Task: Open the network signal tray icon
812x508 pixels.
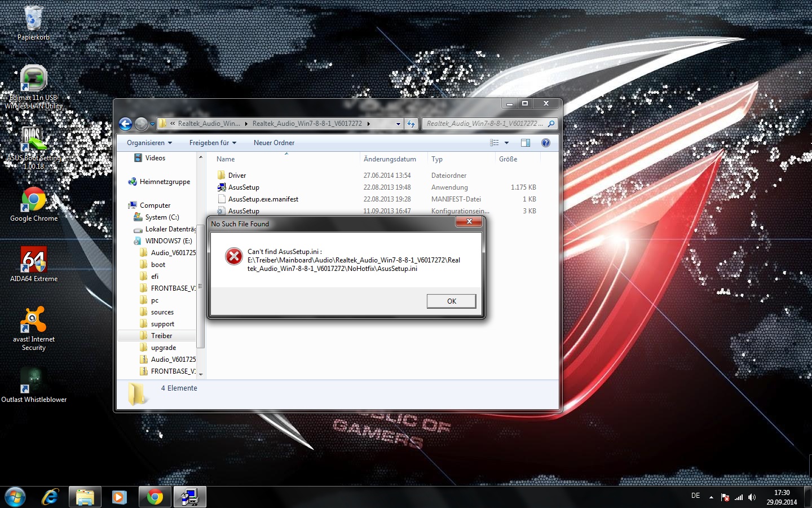Action: (739, 497)
